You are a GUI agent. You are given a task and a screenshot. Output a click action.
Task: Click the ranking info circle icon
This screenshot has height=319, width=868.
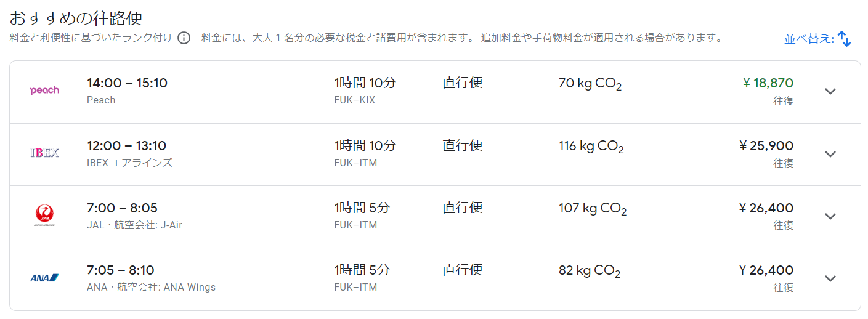184,38
